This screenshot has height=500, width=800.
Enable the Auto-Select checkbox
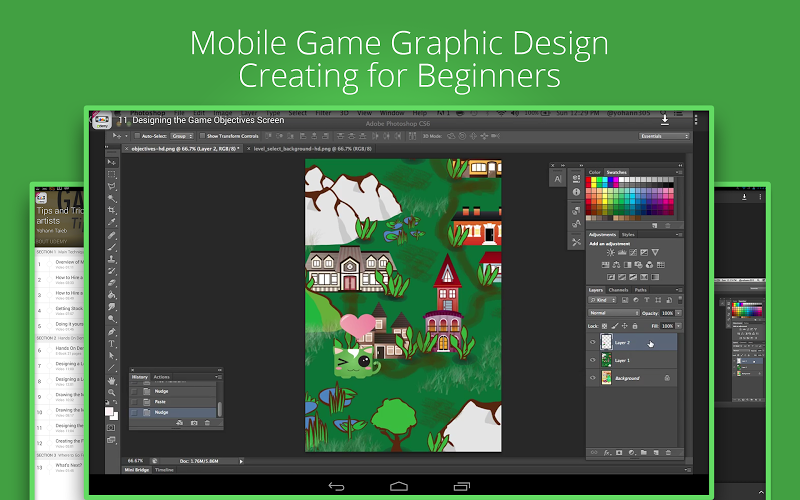138,135
